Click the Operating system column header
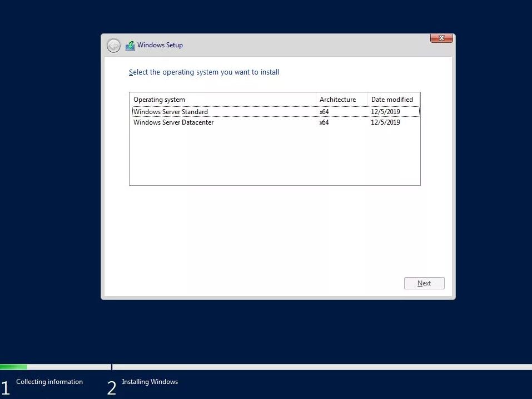The image size is (532, 399). (x=223, y=100)
